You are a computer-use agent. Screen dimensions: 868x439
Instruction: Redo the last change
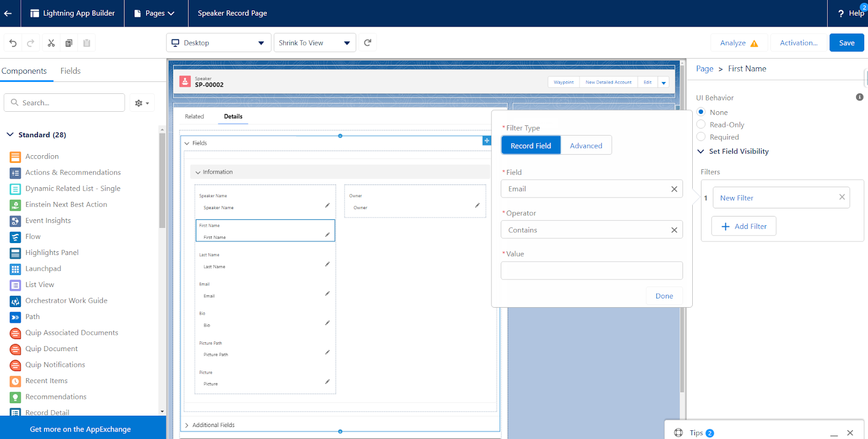coord(31,43)
